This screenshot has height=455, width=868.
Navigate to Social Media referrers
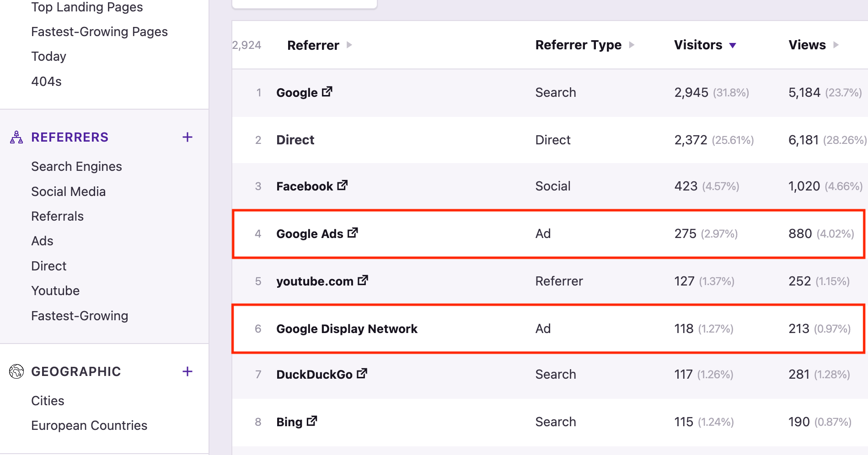click(69, 191)
